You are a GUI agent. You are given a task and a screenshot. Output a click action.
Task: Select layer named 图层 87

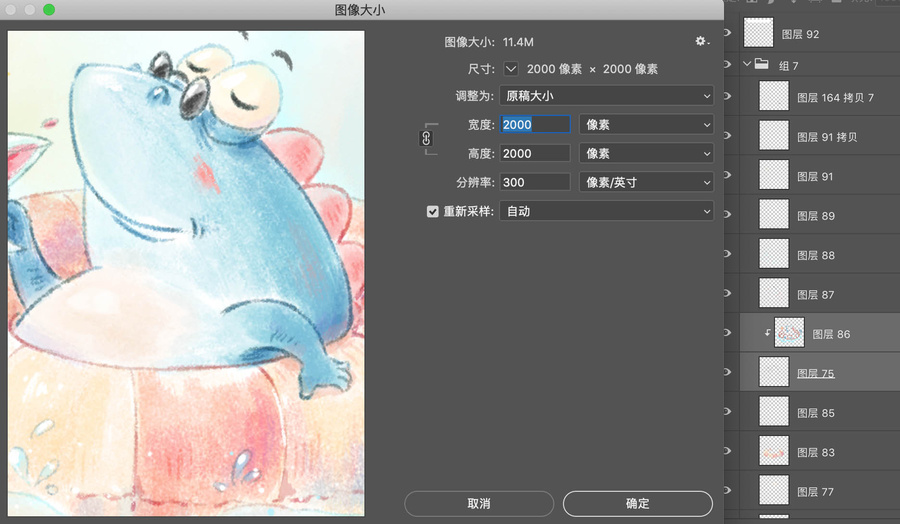(x=815, y=295)
